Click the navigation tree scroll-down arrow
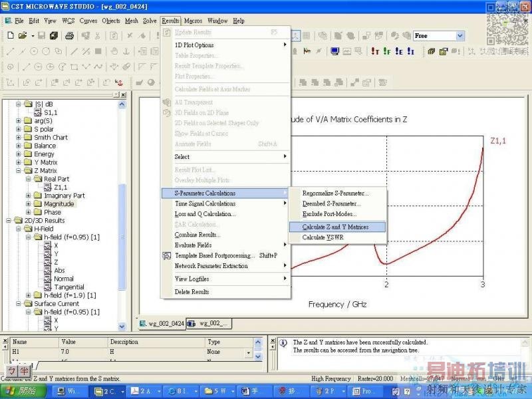 coord(122,327)
